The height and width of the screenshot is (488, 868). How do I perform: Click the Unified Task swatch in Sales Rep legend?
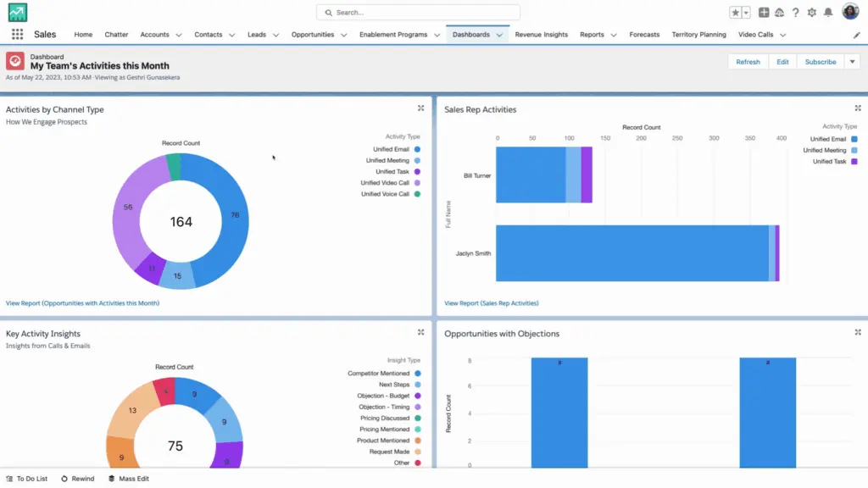tap(854, 162)
